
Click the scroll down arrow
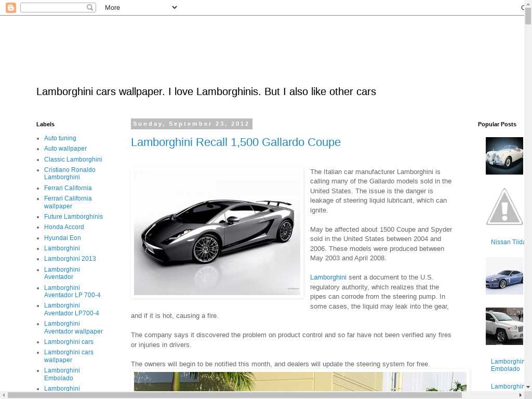tap(528, 387)
